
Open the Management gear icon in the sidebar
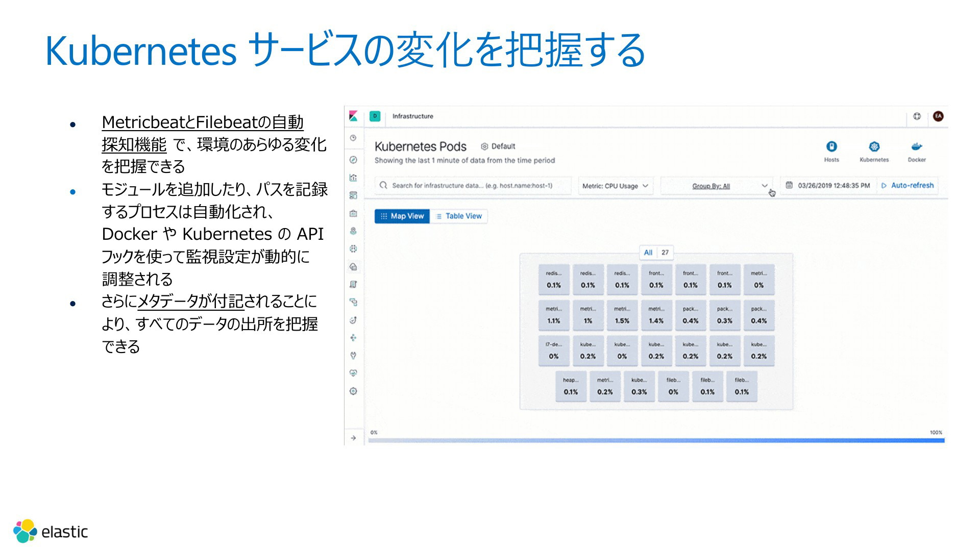pos(353,391)
